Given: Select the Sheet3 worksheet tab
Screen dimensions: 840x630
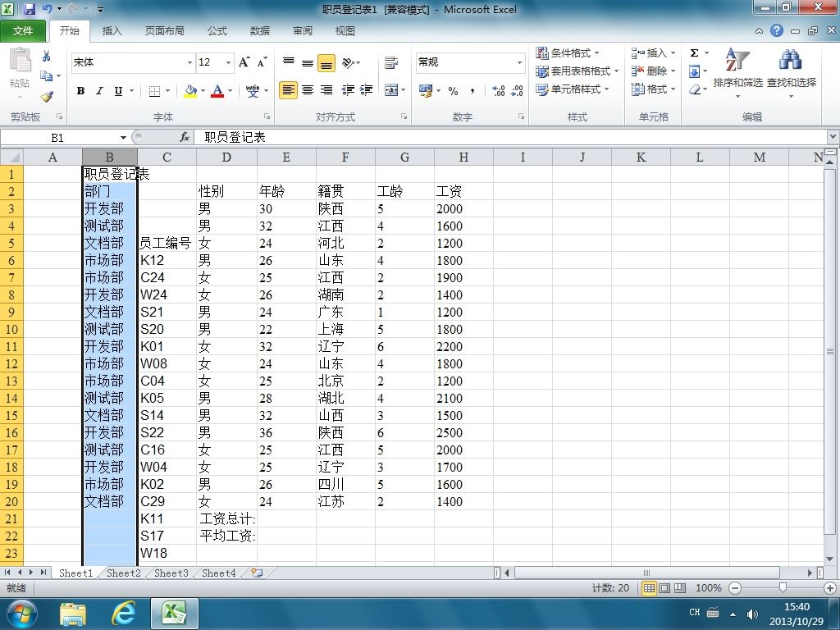Looking at the screenshot, I should 171,573.
